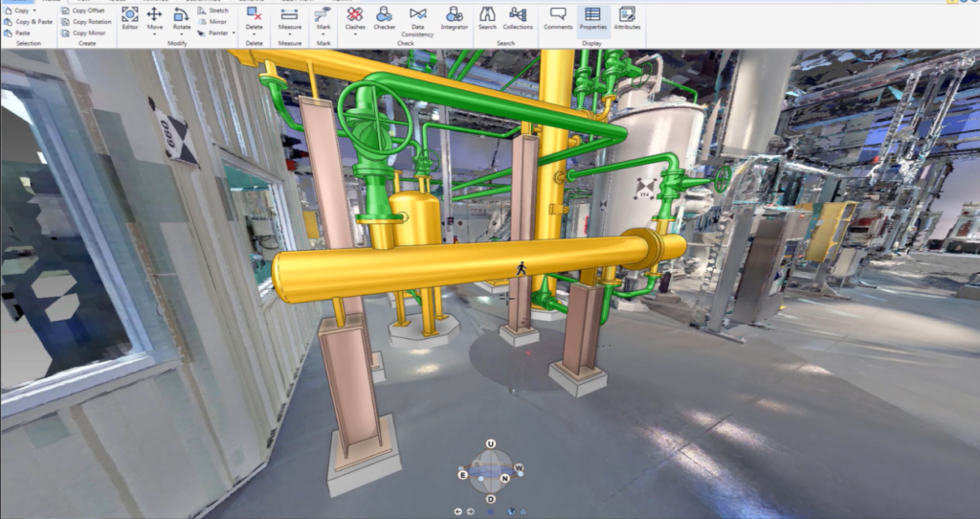This screenshot has height=519, width=980.
Task: Open Search with binoculars icon
Action: click(487, 17)
